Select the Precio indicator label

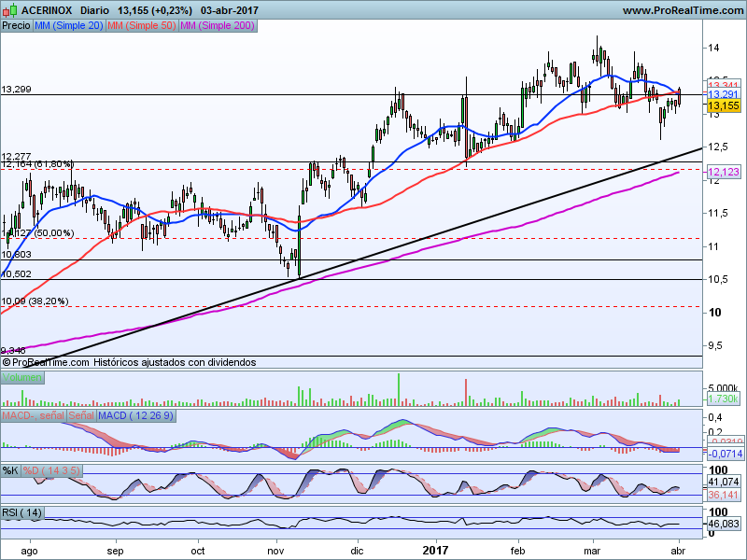(x=16, y=26)
